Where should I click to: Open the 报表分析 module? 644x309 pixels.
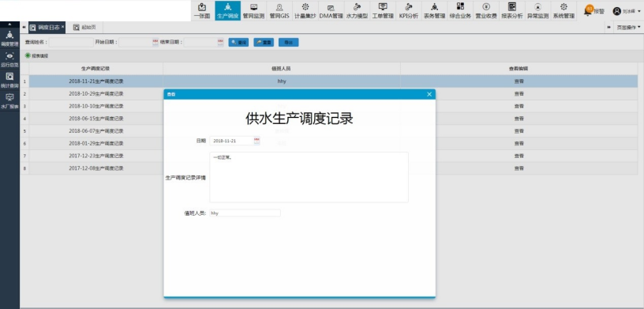tap(512, 11)
